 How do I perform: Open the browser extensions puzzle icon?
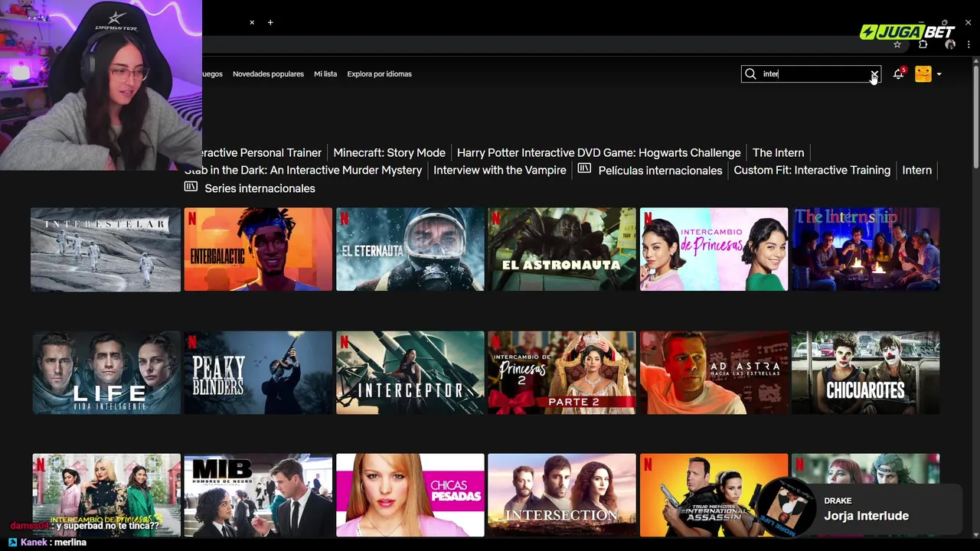tap(923, 44)
